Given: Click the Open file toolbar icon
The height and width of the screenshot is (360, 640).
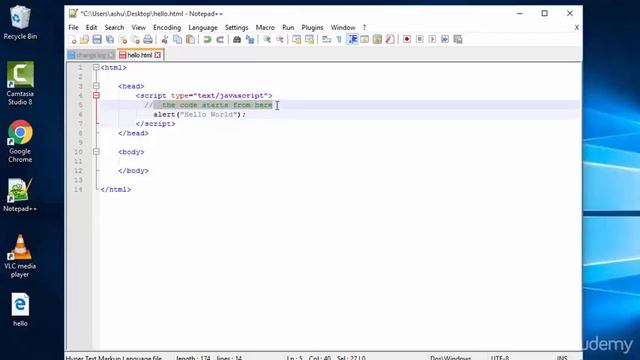Looking at the screenshot, I should (84, 39).
